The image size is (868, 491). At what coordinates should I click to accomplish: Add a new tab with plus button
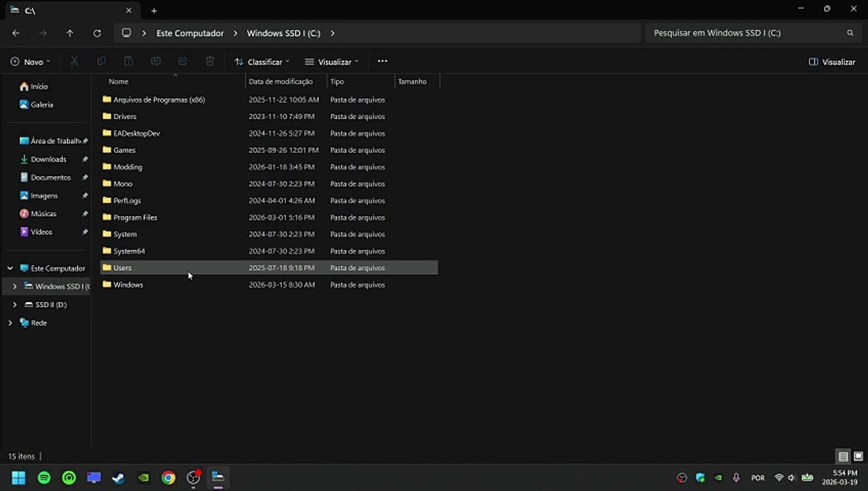154,11
